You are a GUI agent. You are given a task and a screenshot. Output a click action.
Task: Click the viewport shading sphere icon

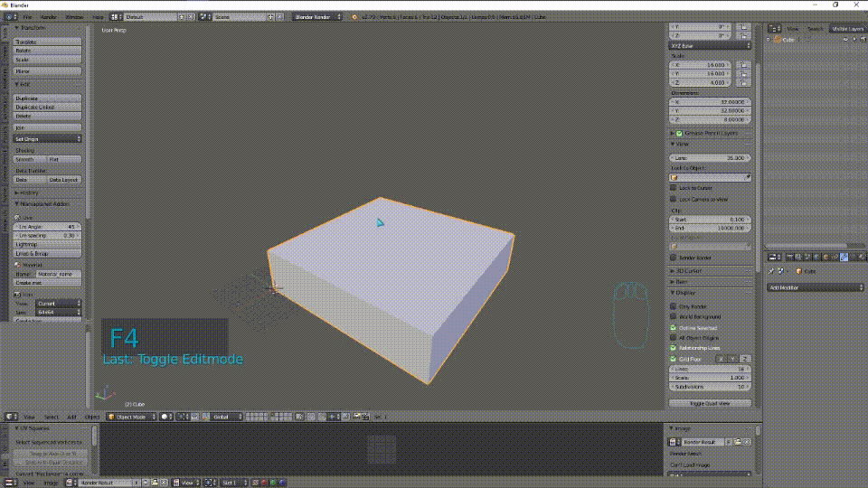[x=166, y=417]
